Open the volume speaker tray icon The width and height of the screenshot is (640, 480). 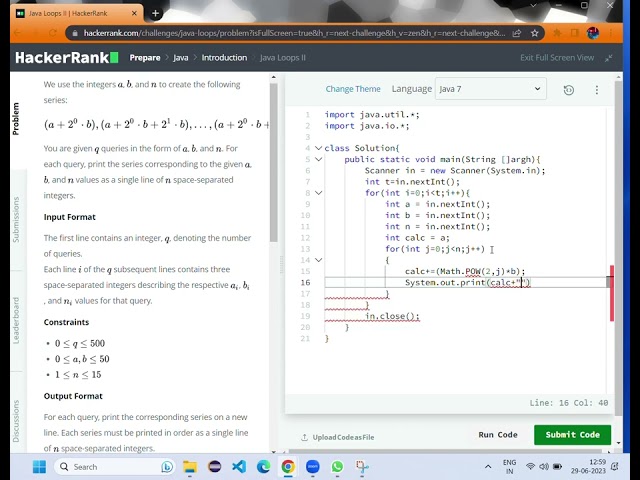tap(544, 467)
